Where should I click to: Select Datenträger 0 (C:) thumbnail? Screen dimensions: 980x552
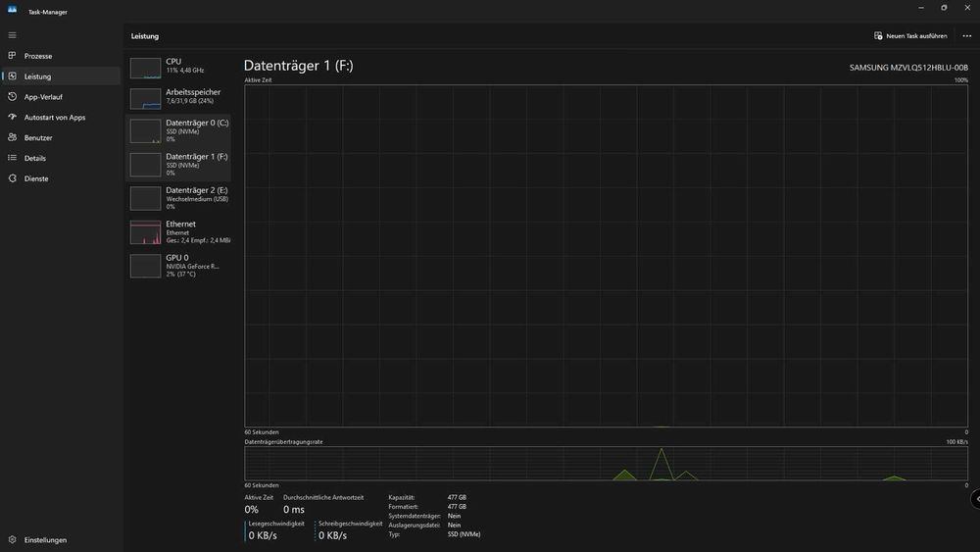145,131
